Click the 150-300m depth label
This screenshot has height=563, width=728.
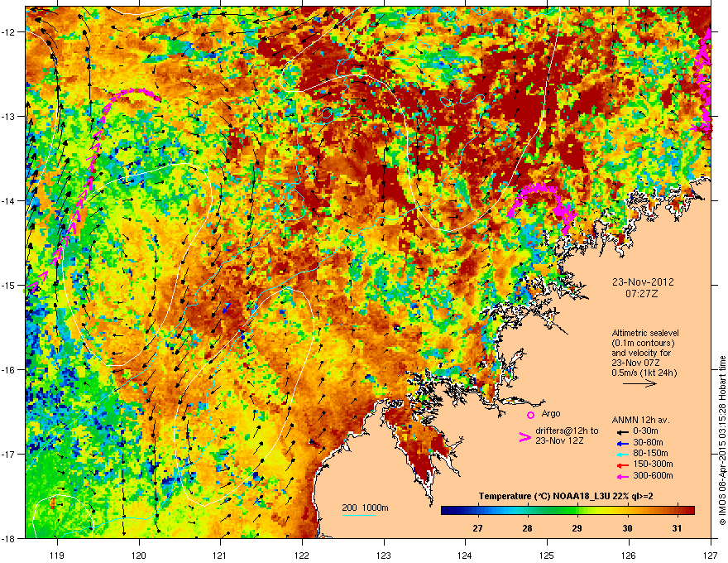(x=654, y=464)
